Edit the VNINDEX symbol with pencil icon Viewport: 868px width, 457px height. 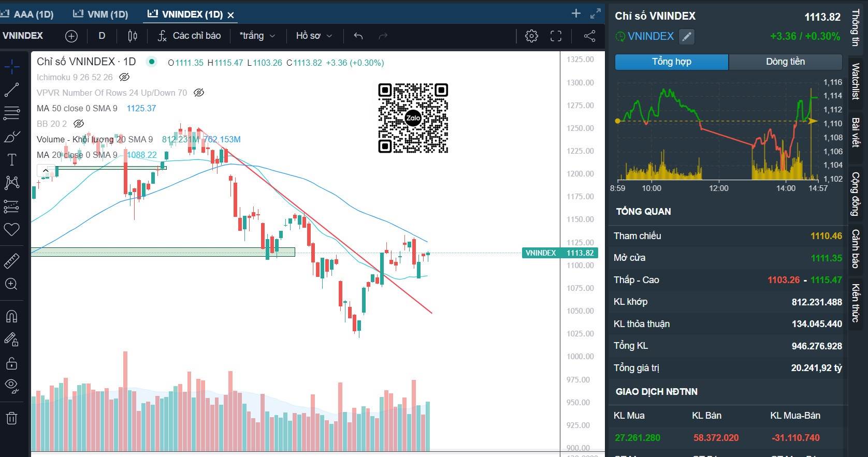[686, 37]
